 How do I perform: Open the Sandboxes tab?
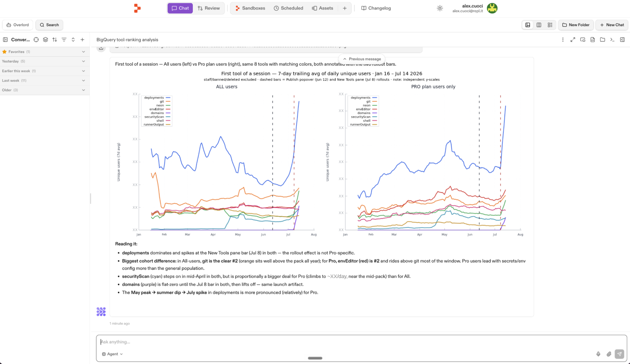coord(250,8)
